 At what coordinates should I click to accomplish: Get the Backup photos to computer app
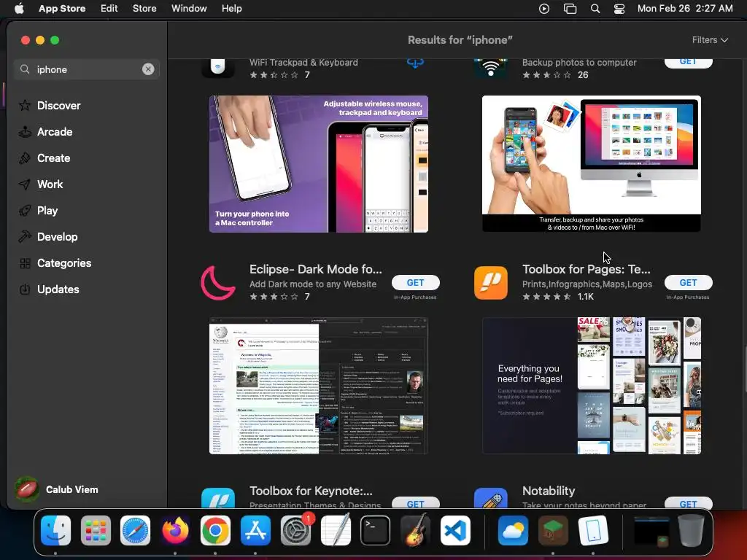[689, 62]
